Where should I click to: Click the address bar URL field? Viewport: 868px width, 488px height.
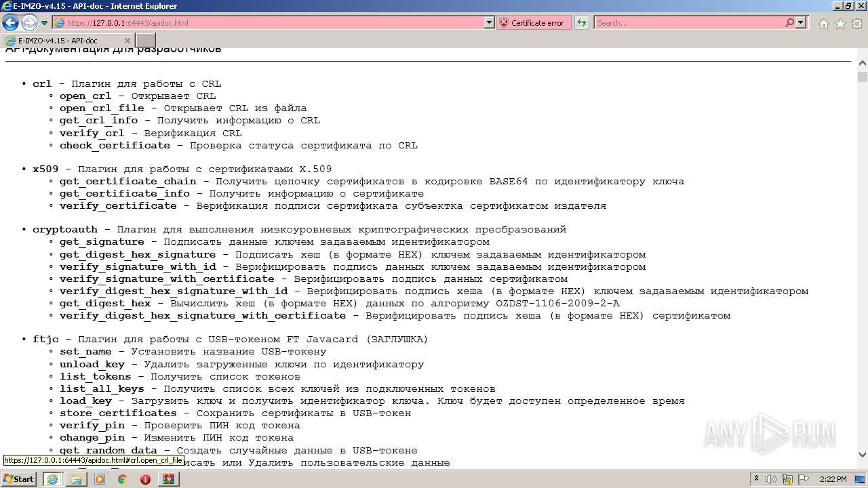[269, 23]
